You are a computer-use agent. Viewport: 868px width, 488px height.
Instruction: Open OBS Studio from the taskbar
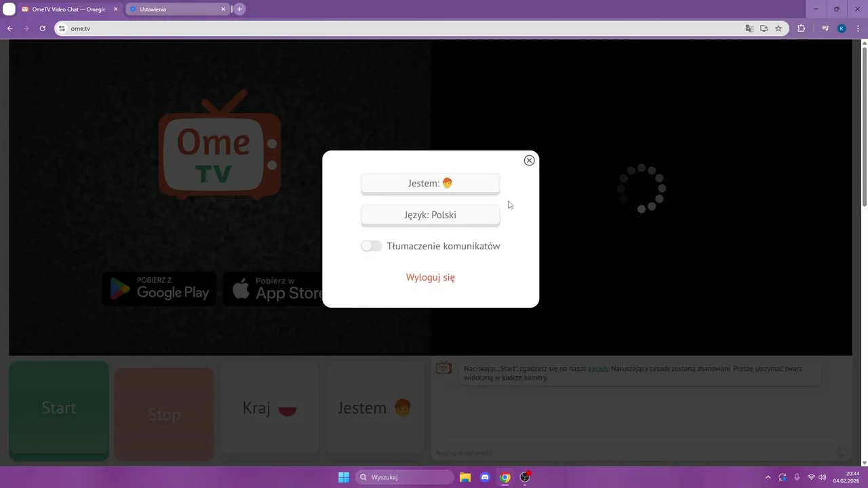[x=525, y=477]
